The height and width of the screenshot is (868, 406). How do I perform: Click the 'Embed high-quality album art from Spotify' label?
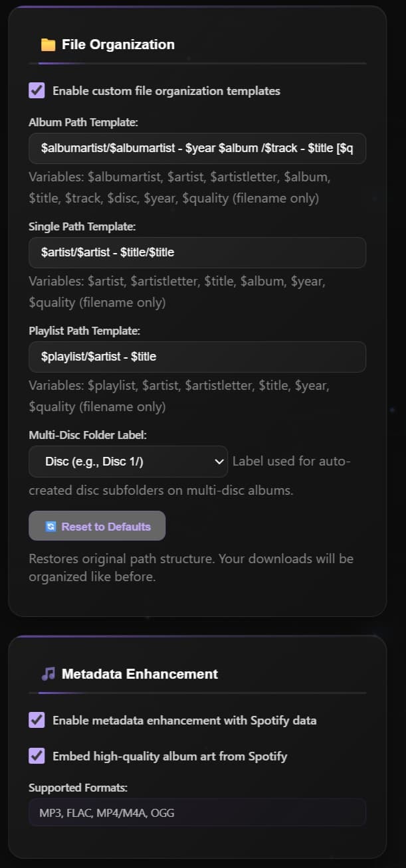point(169,756)
